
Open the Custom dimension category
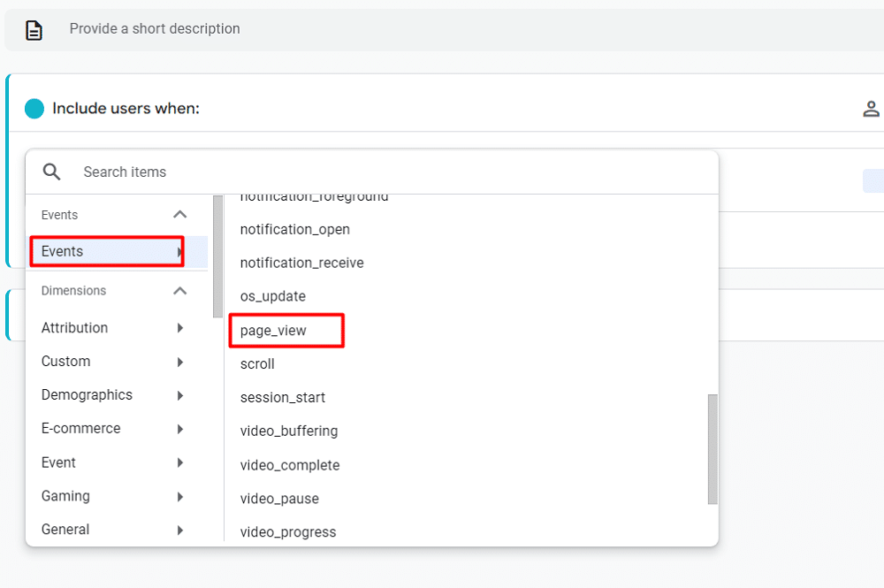click(x=66, y=362)
